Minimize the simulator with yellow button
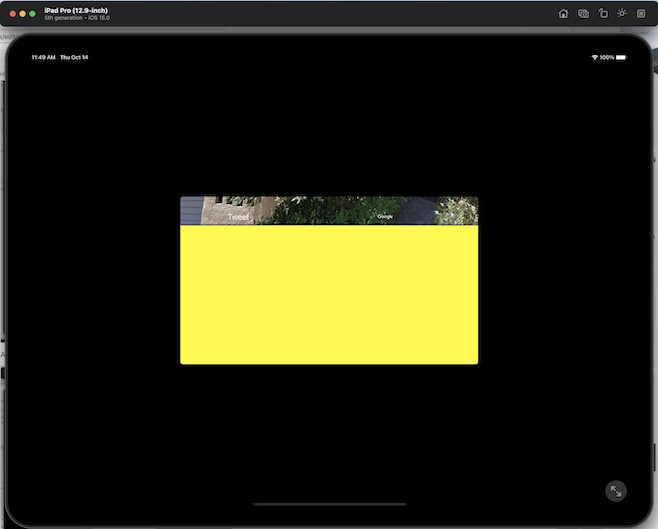This screenshot has width=658, height=529. coord(22,14)
